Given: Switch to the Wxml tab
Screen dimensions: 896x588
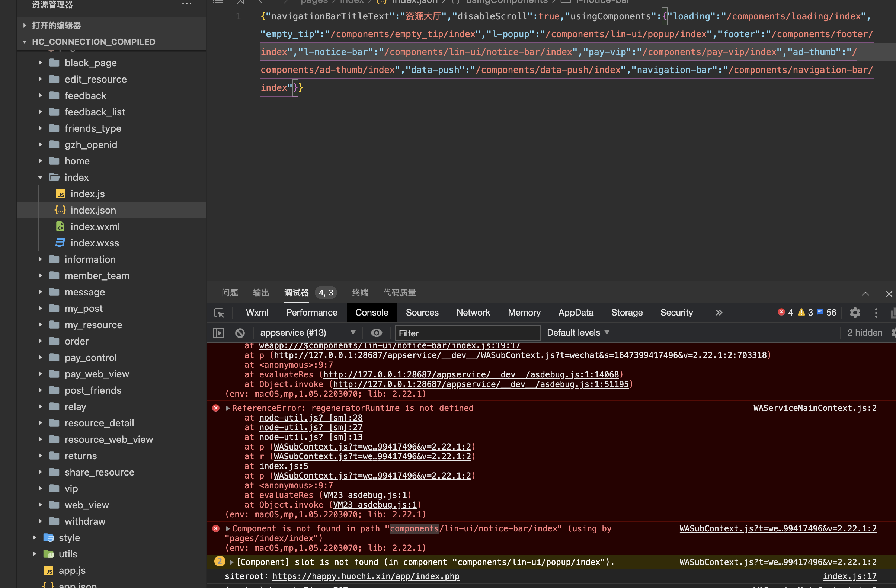Looking at the screenshot, I should pos(257,313).
